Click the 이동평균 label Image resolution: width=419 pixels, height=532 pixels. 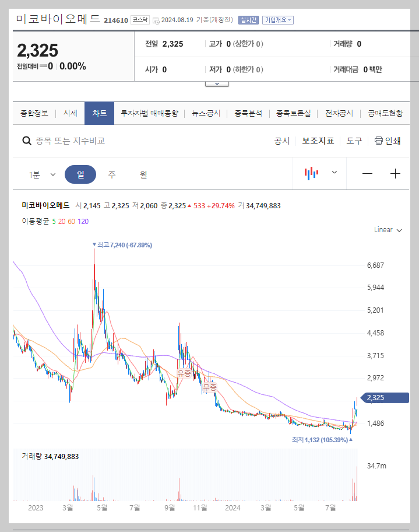[35, 222]
